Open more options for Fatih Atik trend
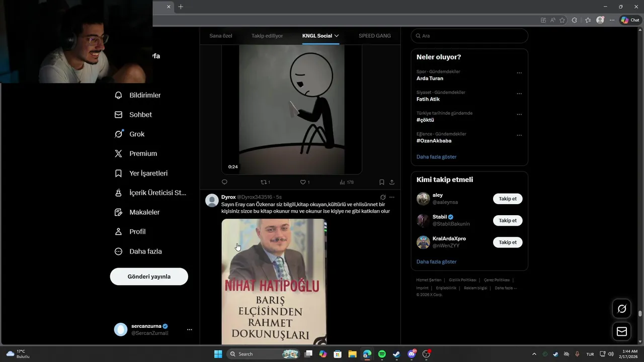The width and height of the screenshot is (644, 362). [x=519, y=94]
